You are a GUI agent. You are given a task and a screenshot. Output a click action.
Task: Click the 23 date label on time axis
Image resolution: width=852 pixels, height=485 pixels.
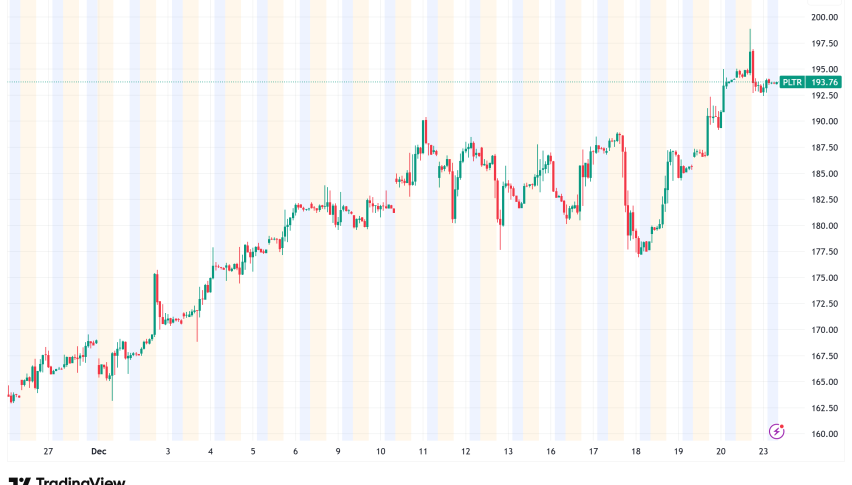764,451
